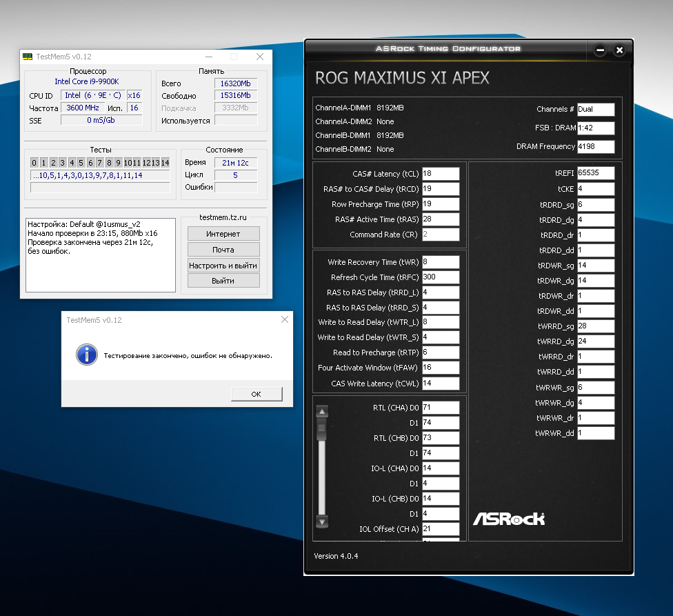Viewport: 673px width, 616px height.
Task: Click the tWRWR_dd value field
Action: (596, 433)
